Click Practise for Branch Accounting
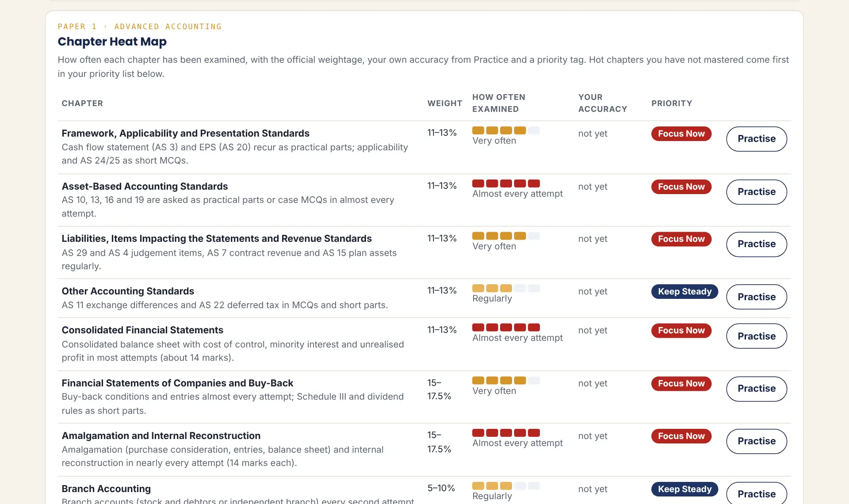 pyautogui.click(x=757, y=493)
